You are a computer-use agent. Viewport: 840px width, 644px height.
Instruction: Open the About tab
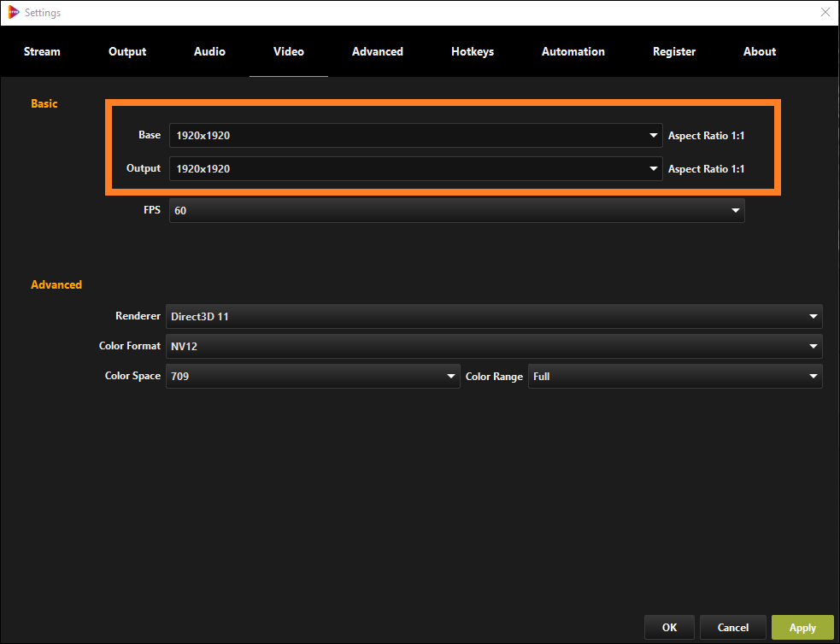(759, 51)
